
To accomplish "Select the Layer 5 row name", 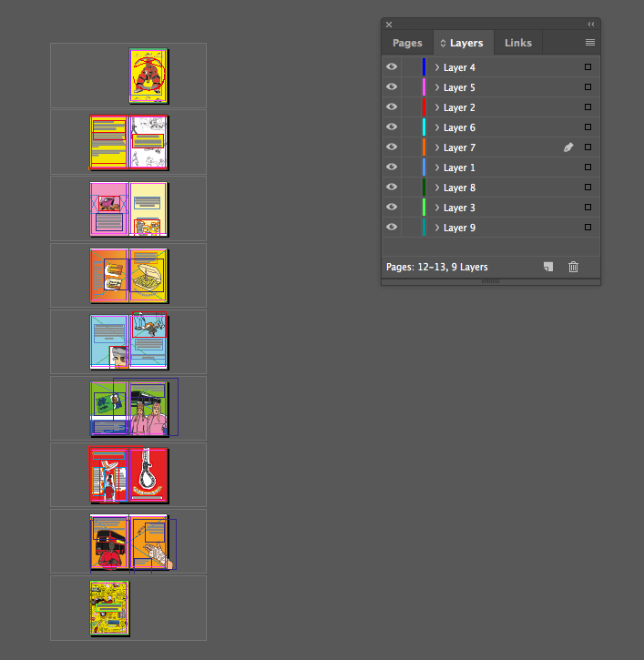I will click(459, 87).
